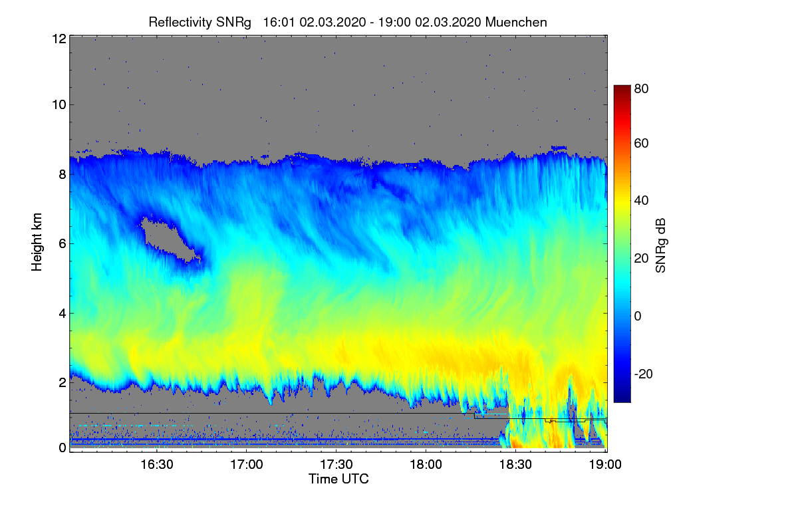Viewport: 798px width, 532px height.
Task: Click the 'Height km' y-axis label
Action: pyautogui.click(x=37, y=242)
